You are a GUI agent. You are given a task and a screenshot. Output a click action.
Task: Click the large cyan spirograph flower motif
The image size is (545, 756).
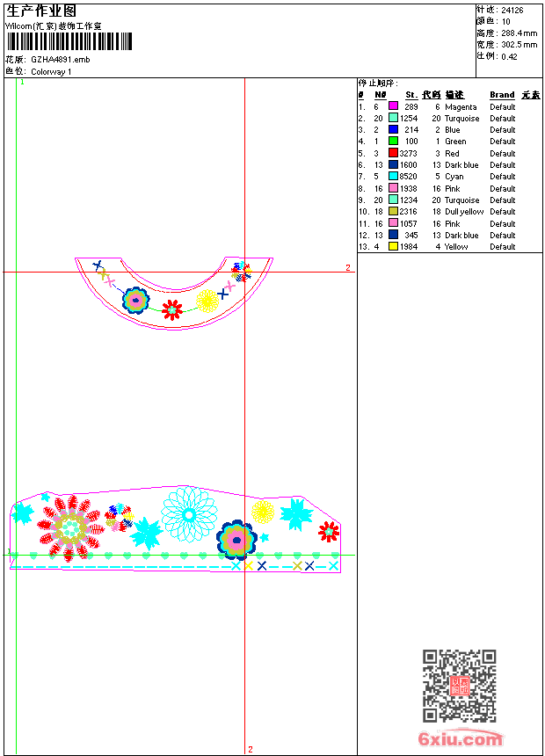point(189,515)
